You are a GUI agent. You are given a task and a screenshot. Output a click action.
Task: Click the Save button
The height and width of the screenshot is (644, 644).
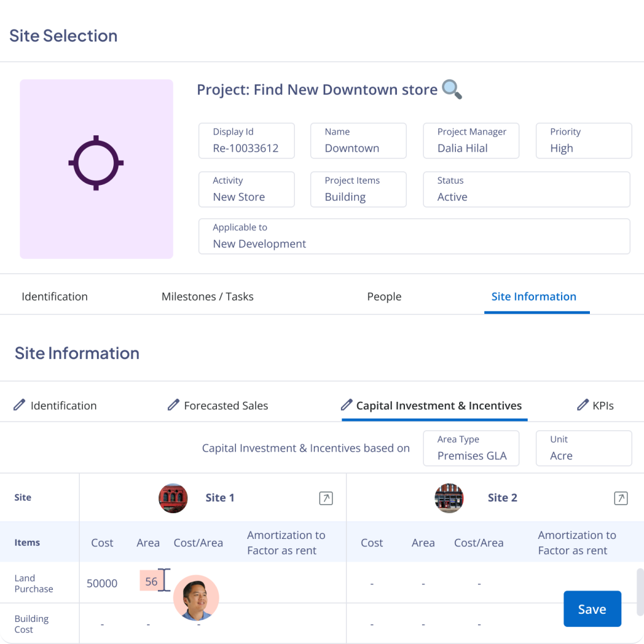(592, 609)
